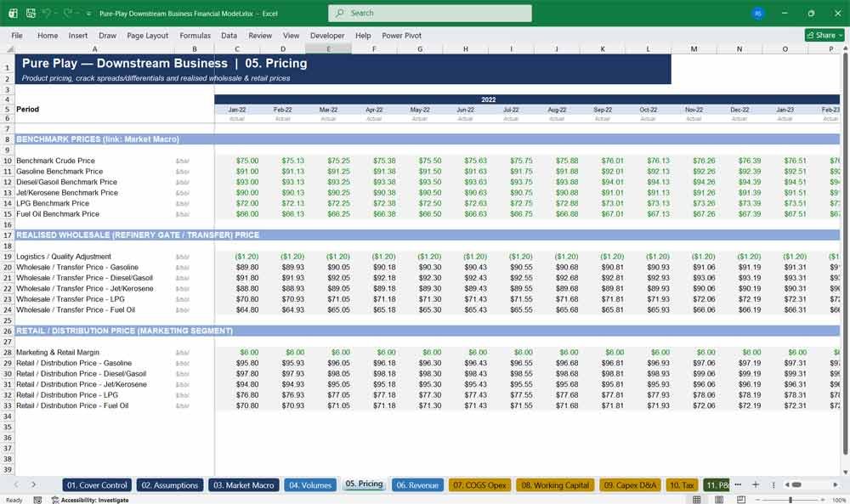Open Customize Quick Access Toolbar dropdown
Screen dimensions: 850x504
pyautogui.click(x=88, y=14)
